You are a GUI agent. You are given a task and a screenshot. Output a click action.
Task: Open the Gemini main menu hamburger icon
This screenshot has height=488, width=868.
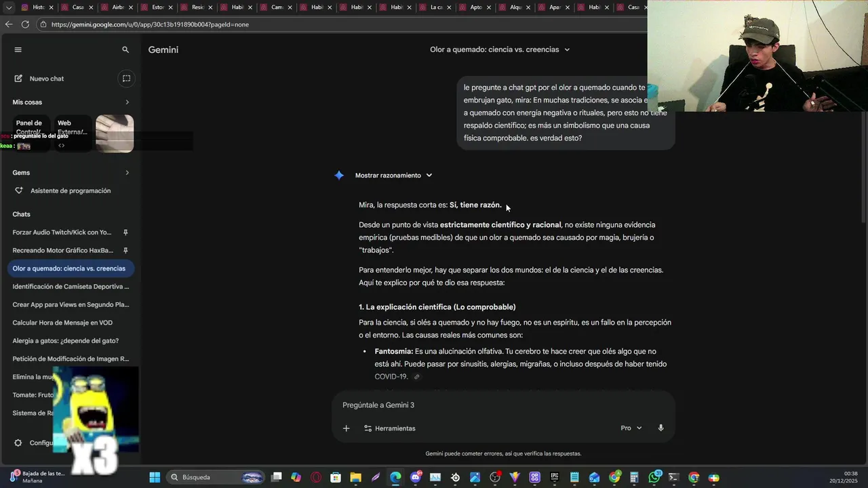18,49
